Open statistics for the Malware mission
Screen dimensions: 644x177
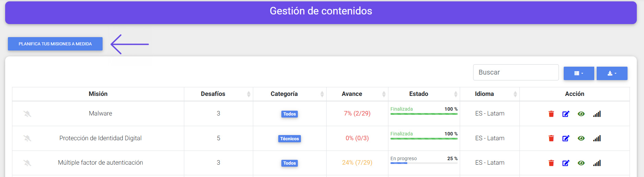[x=597, y=114]
